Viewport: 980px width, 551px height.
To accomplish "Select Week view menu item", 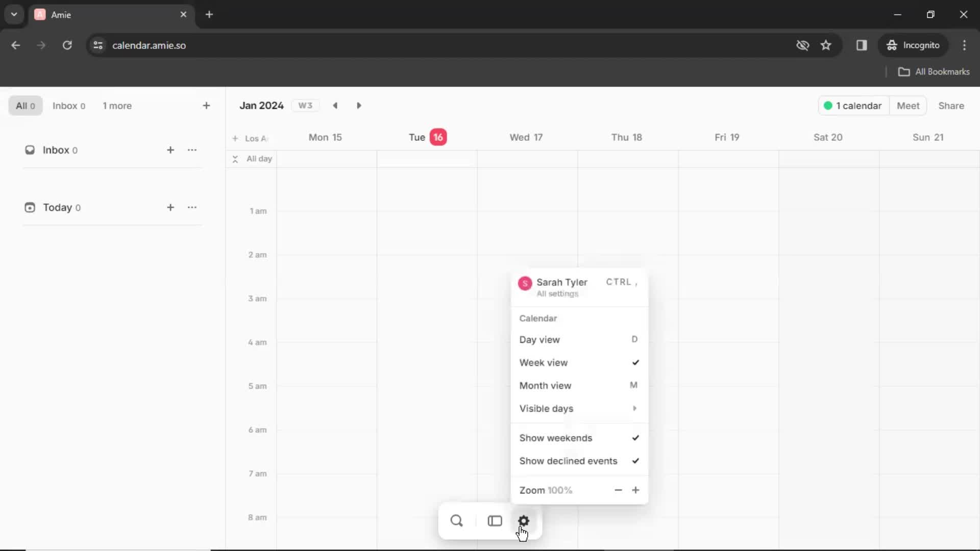I will pos(543,363).
